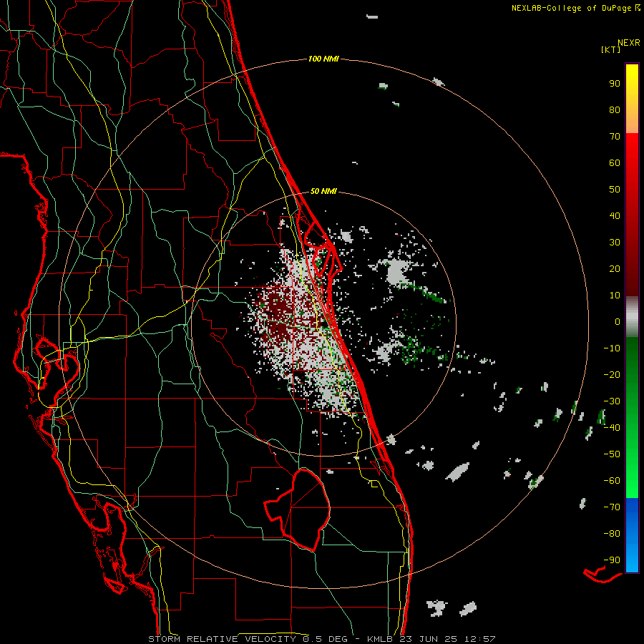Click the 70 value on velocity scale
Image resolution: width=644 pixels, height=644 pixels.
[x=615, y=137]
